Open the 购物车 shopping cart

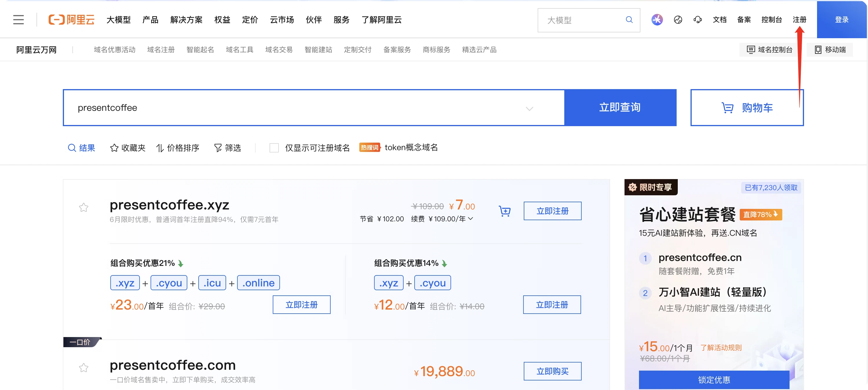(x=747, y=108)
